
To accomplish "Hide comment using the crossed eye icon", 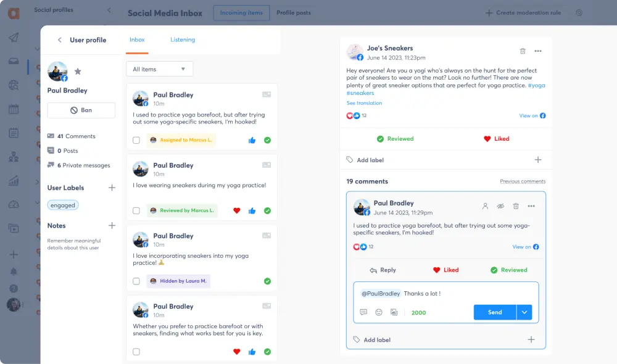I will tap(500, 206).
